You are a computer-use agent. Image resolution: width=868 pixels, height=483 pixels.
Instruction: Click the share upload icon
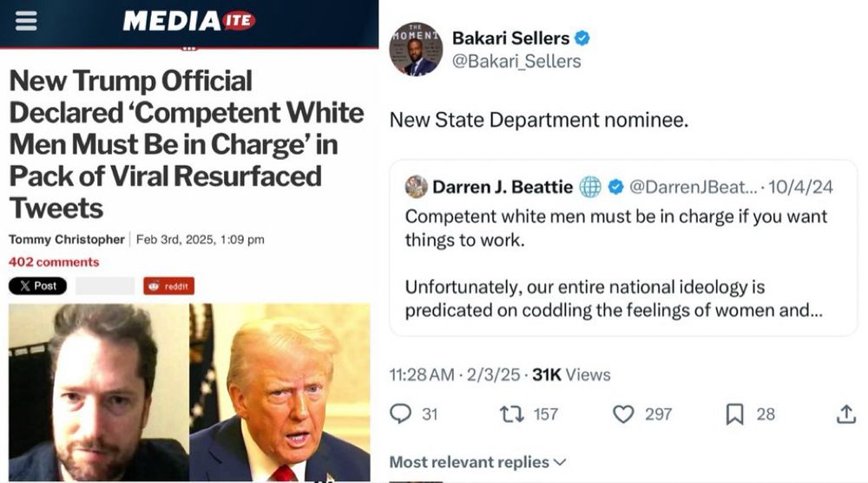(x=845, y=414)
